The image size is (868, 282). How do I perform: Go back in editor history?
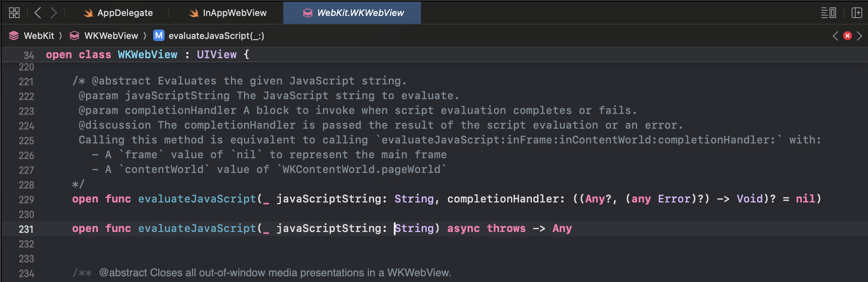pyautogui.click(x=38, y=13)
